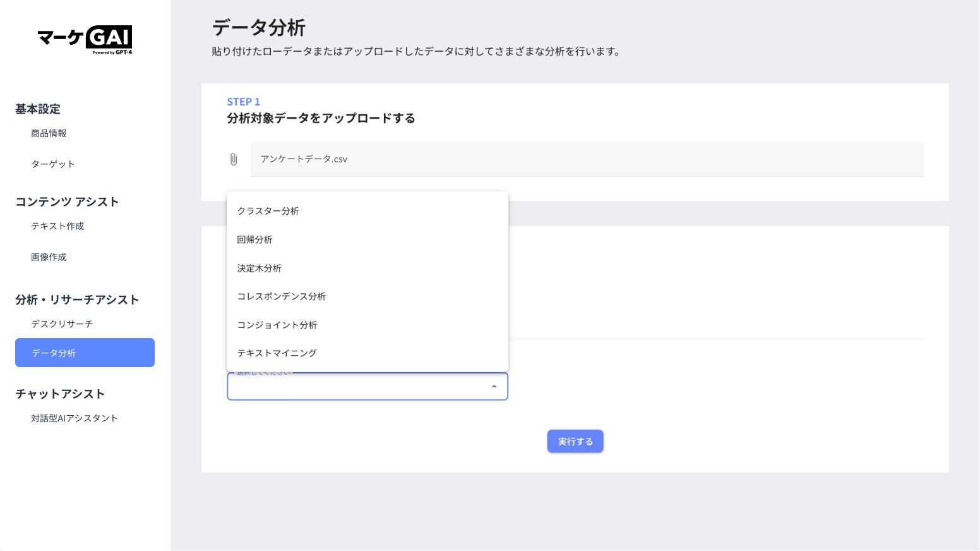The width and height of the screenshot is (980, 551).
Task: Click the paperclip attachment icon
Action: [x=234, y=159]
